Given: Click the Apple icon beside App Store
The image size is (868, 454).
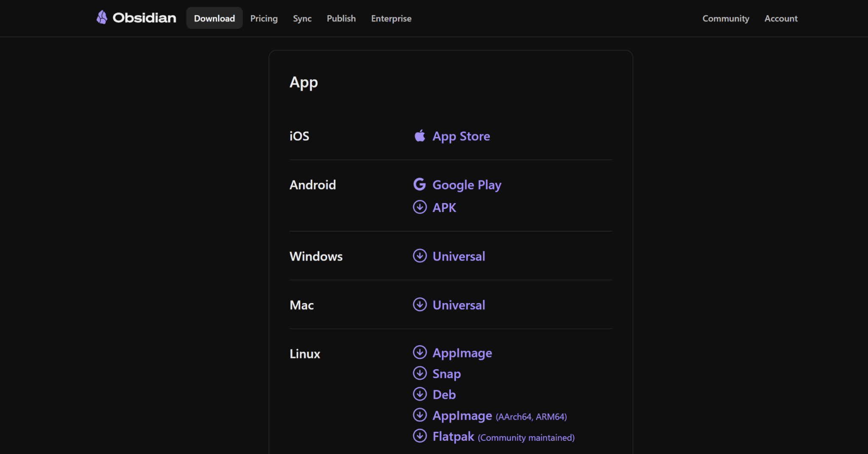Looking at the screenshot, I should tap(420, 136).
